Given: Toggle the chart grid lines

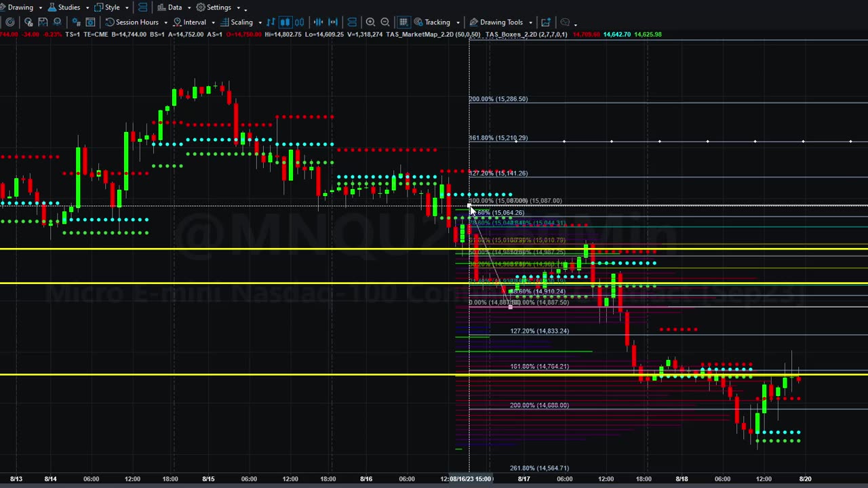Looking at the screenshot, I should click(x=403, y=22).
